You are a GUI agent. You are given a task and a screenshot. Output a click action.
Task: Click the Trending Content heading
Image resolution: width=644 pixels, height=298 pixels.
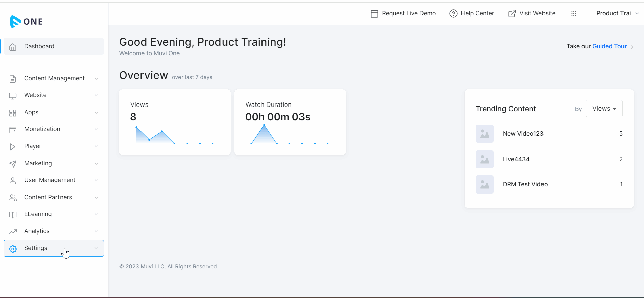click(506, 109)
